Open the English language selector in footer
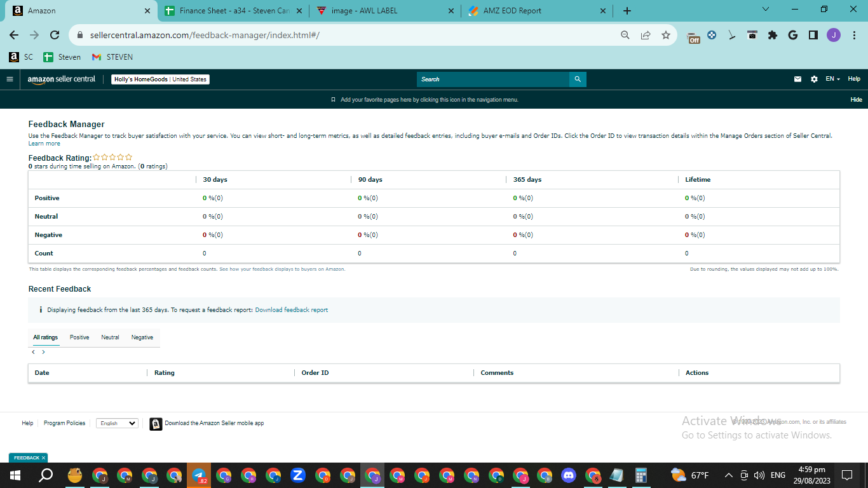This screenshot has width=868, height=488. (117, 423)
